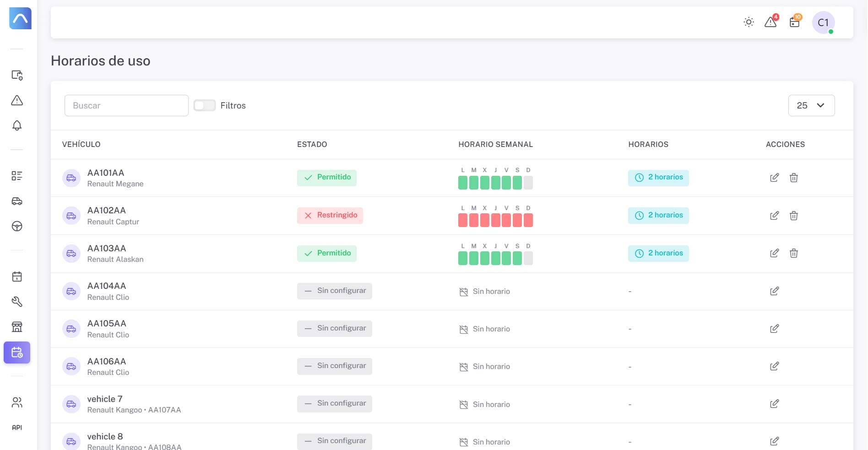Open header warnings with badge 4
The width and height of the screenshot is (868, 450).
tap(771, 22)
